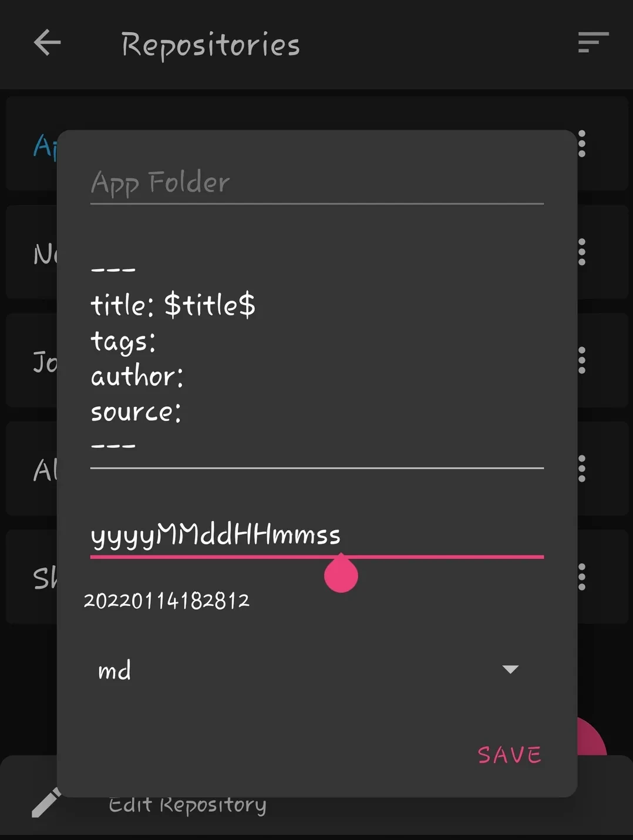This screenshot has width=633, height=840.
Task: Place cursor on the source: template line
Action: tap(136, 412)
